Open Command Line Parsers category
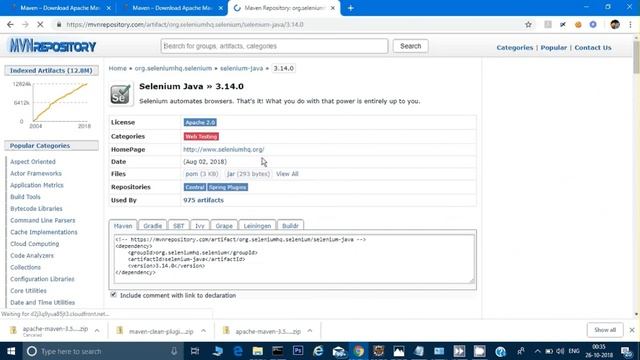Screen dimensions: 640x360 43,220
